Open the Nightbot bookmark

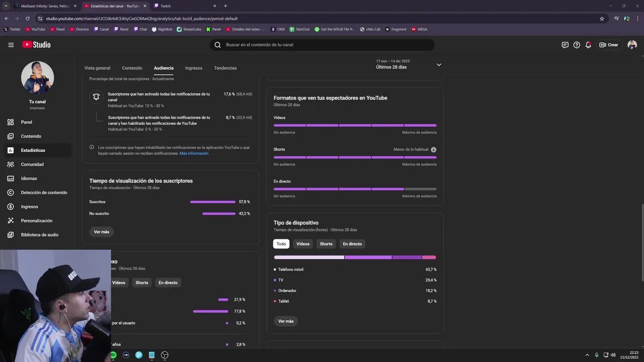(162, 29)
